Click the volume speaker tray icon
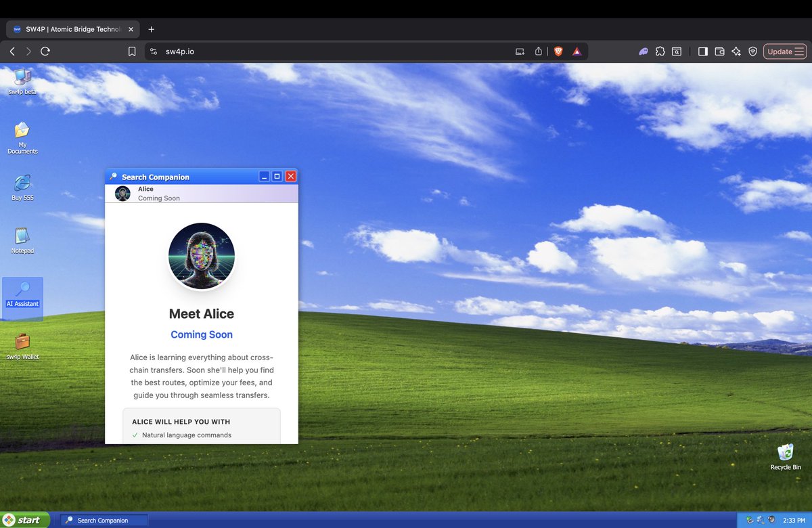812x528 pixels. click(x=771, y=520)
